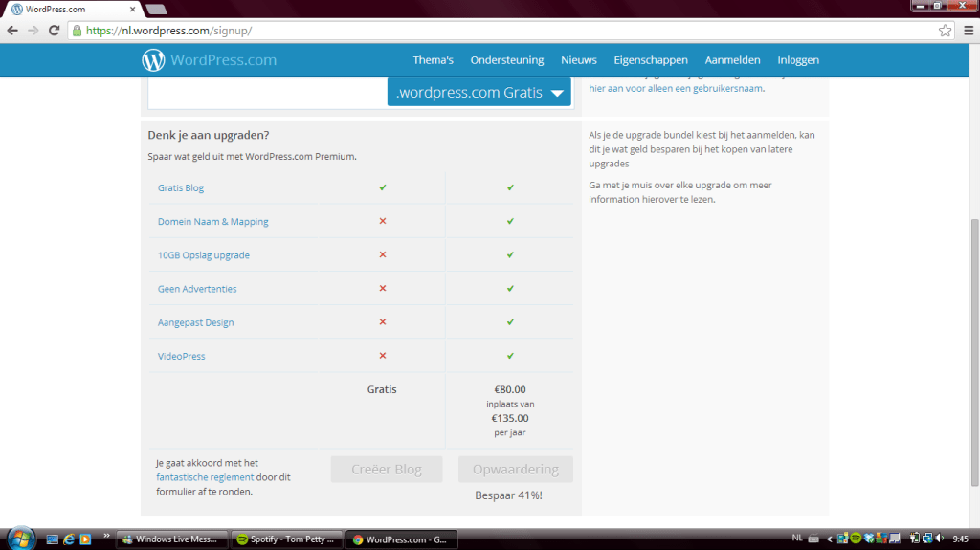This screenshot has width=980, height=550.
Task: Bookmark this page with the star icon
Action: click(x=945, y=30)
